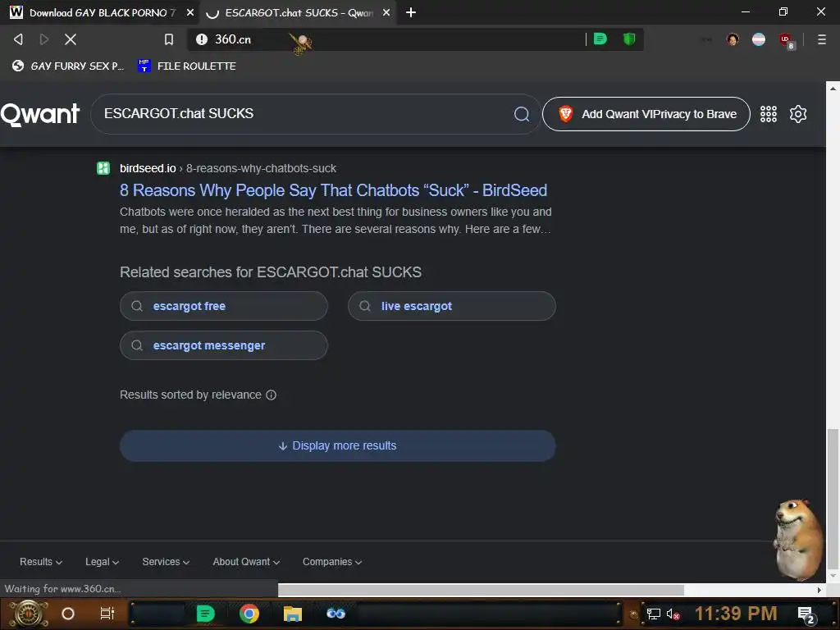Go back using the browser back arrow
The image size is (840, 630).
(x=18, y=39)
